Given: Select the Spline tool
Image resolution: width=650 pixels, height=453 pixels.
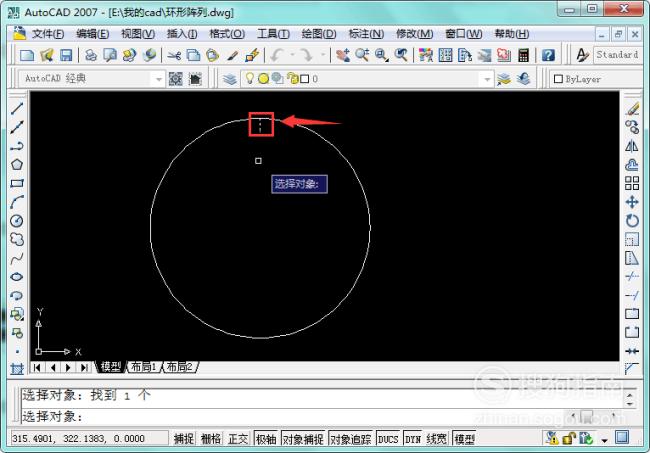Looking at the screenshot, I should pyautogui.click(x=17, y=258).
